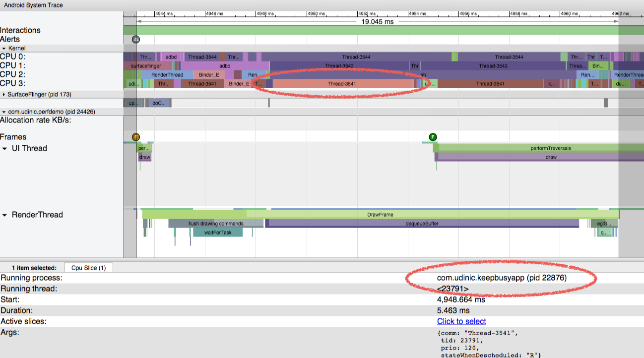This screenshot has width=644, height=358.
Task: Select the orange F frame marker
Action: (136, 137)
